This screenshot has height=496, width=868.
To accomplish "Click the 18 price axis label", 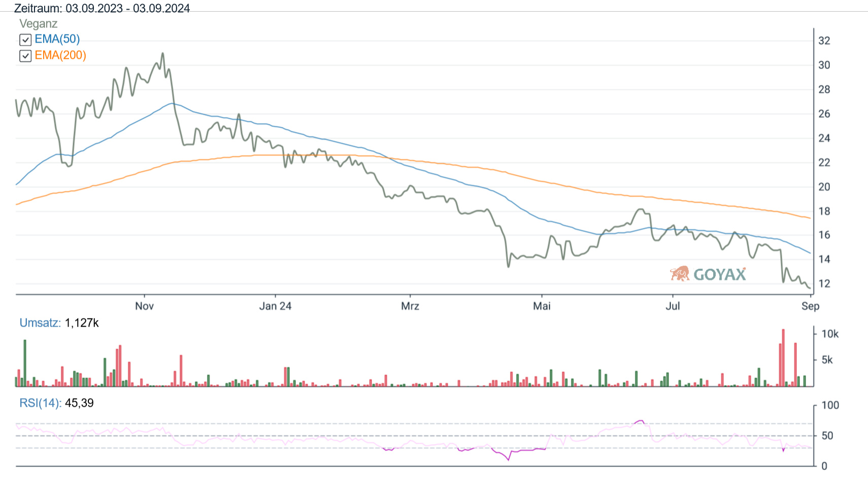I will [824, 211].
